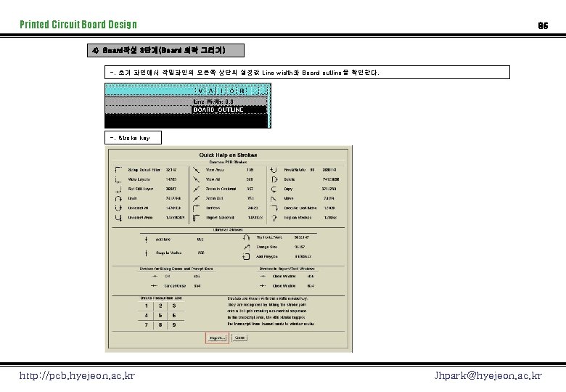This screenshot has height=392, width=566.
Task: Click the page number 86
Action: 543,25
